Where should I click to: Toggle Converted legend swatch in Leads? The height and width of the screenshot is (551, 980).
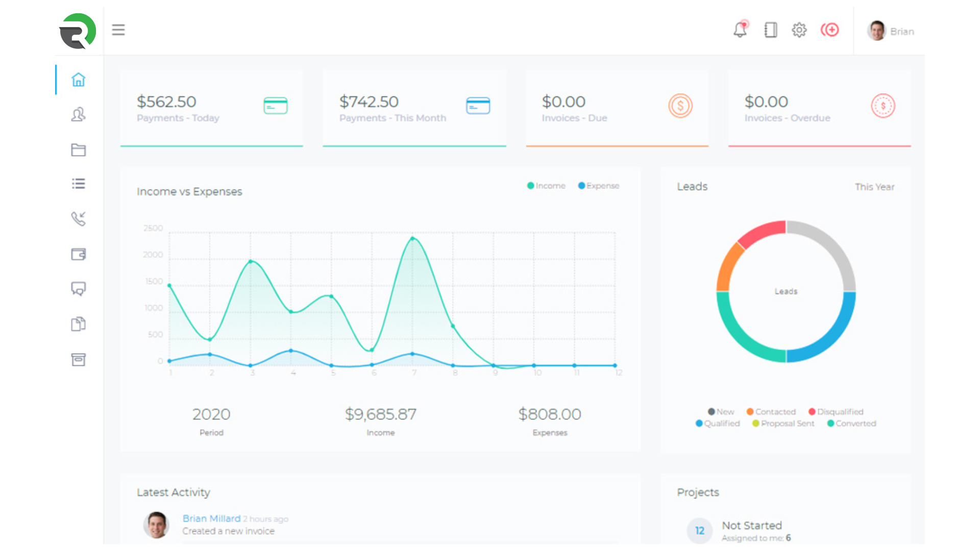[831, 423]
